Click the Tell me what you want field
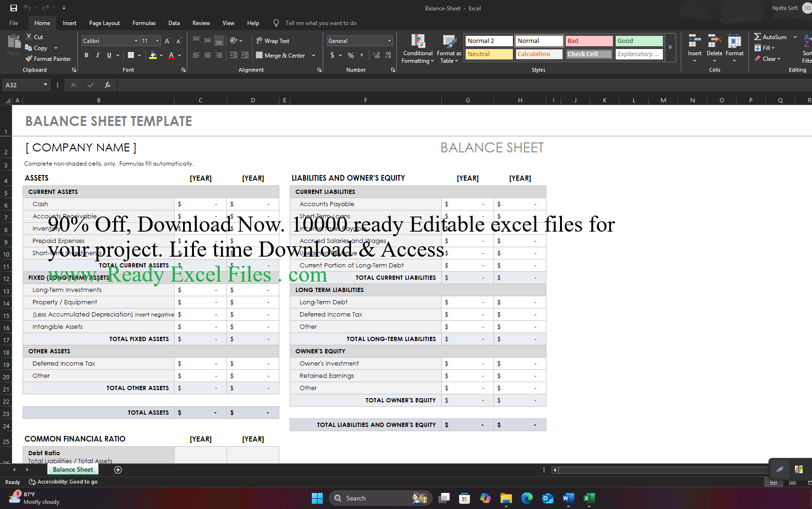The height and width of the screenshot is (509, 812). (x=321, y=23)
